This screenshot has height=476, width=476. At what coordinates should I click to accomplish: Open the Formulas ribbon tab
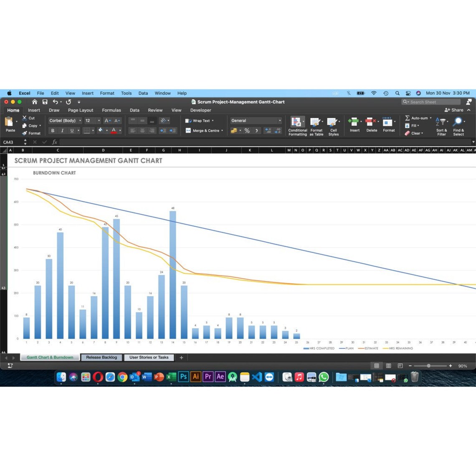coord(111,110)
